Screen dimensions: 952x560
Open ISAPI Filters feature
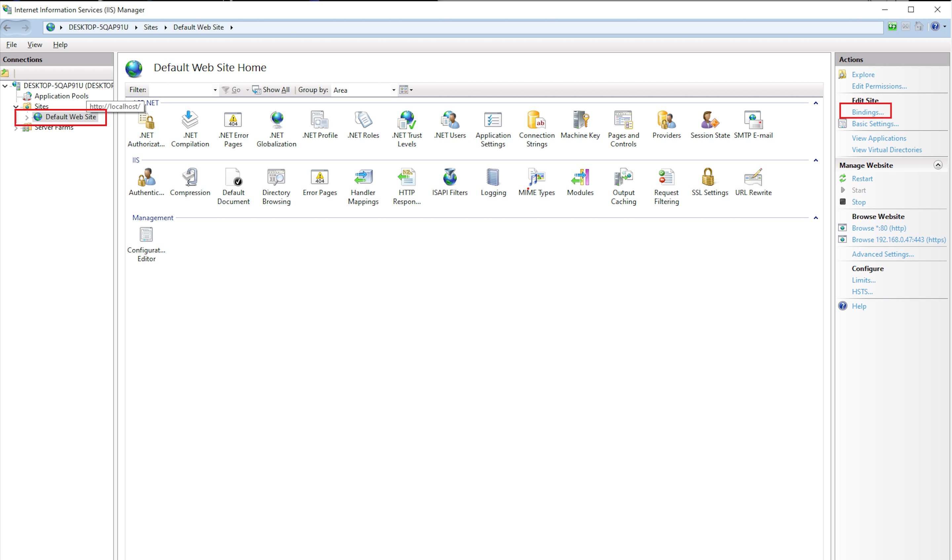[x=450, y=182]
